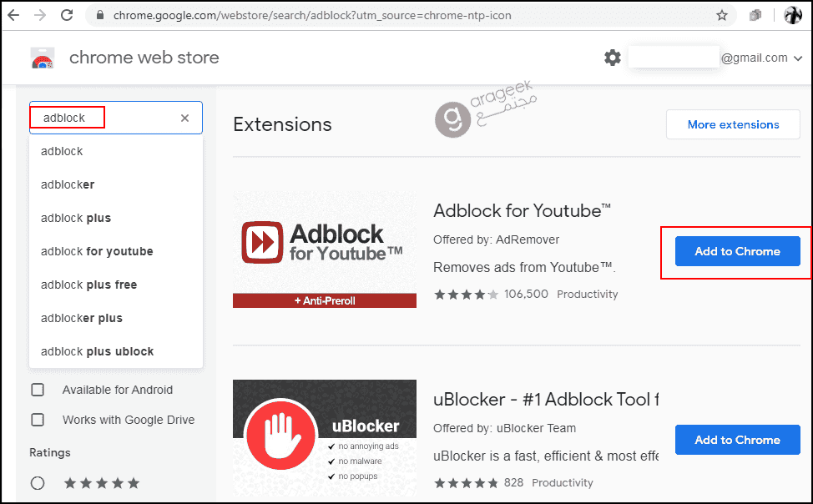This screenshot has width=813, height=504.
Task: Open settings gear in web store header
Action: (613, 58)
